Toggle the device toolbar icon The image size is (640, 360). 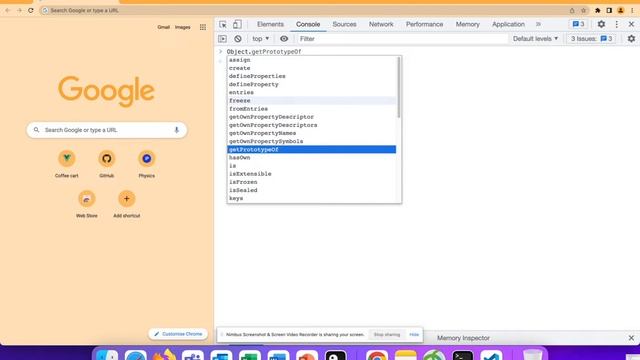[237, 24]
